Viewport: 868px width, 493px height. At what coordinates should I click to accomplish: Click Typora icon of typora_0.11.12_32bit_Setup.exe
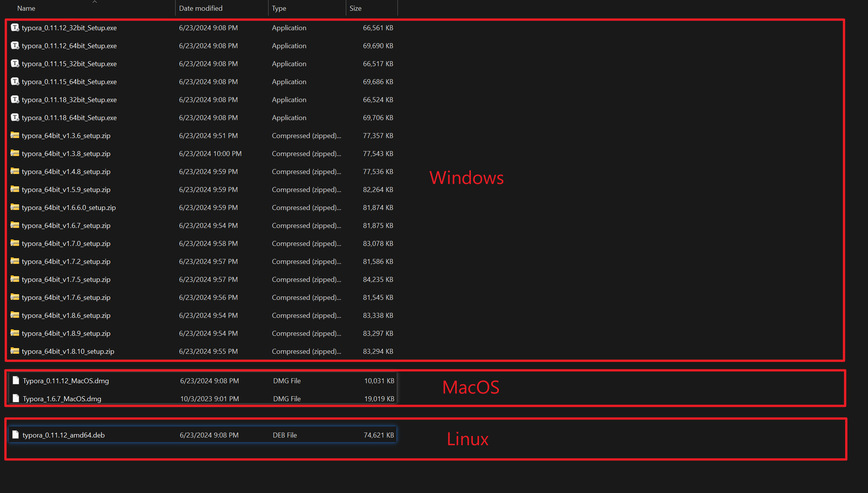coord(15,28)
